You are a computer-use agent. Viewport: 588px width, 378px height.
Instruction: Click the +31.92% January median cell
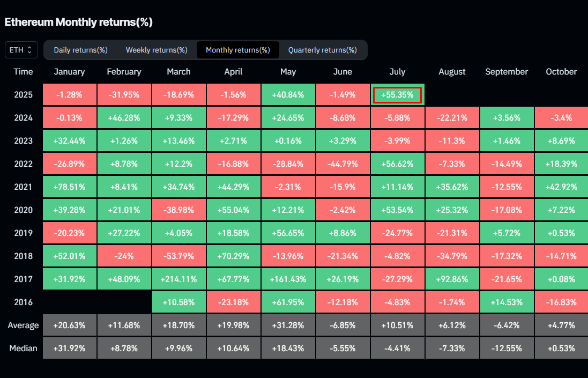(x=69, y=349)
